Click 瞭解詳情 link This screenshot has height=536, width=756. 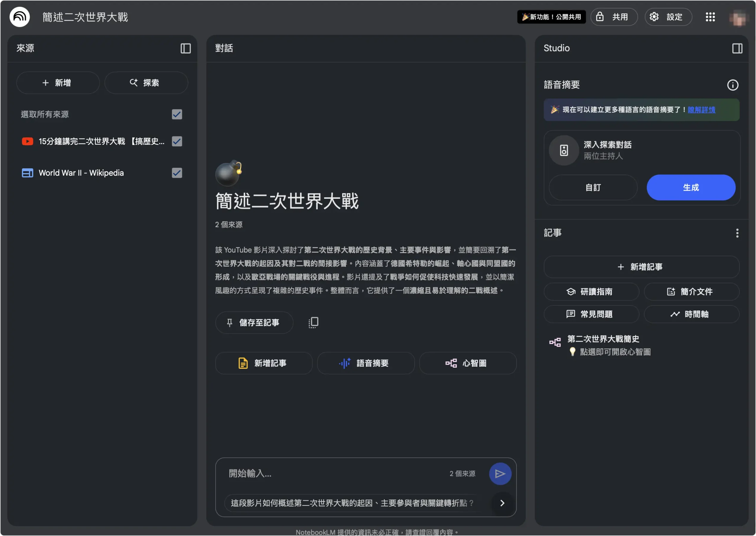tap(701, 110)
